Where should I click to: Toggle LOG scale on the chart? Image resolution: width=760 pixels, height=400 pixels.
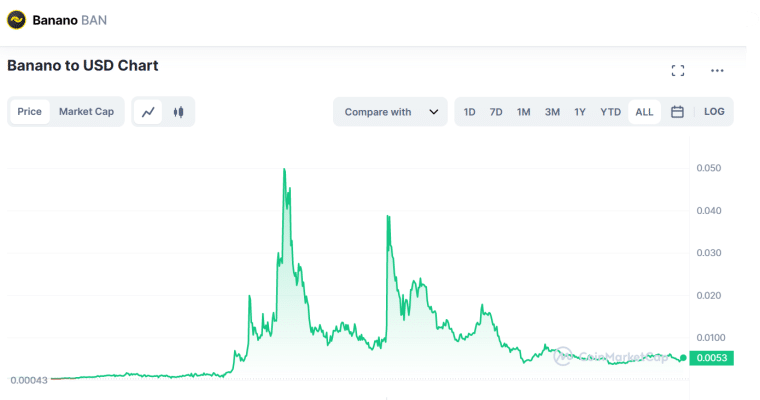point(714,112)
